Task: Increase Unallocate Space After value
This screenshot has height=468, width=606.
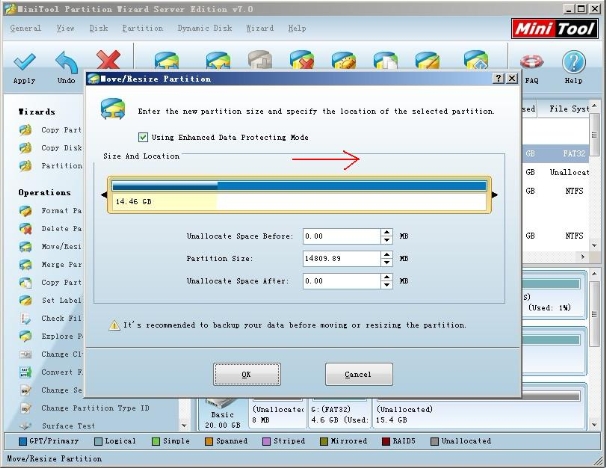Action: click(386, 277)
